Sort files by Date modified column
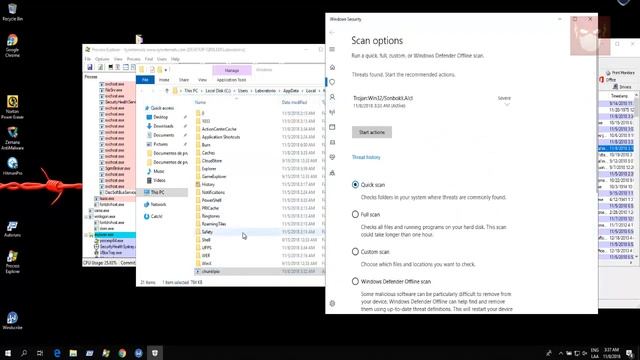The image size is (640, 360). (x=294, y=102)
